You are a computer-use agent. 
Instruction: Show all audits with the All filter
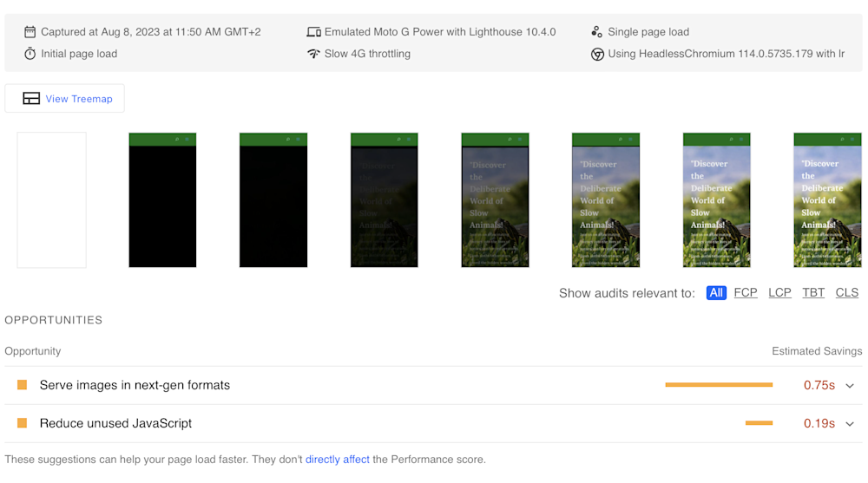pyautogui.click(x=716, y=293)
